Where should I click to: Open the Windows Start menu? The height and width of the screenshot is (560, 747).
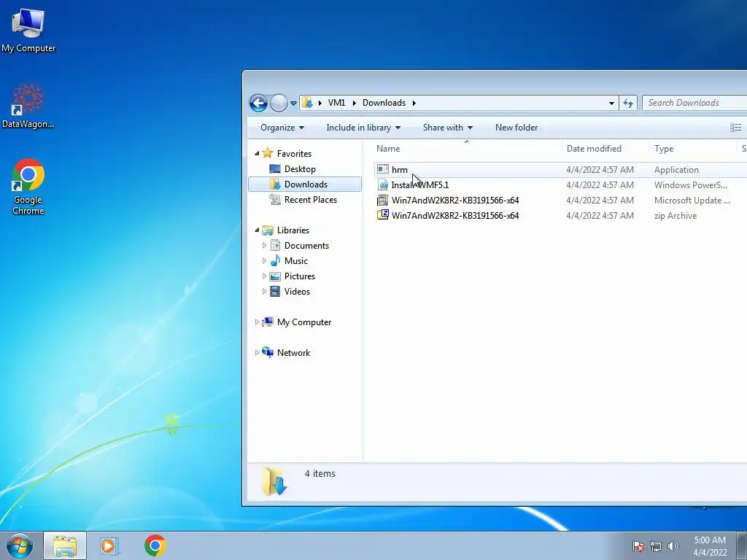(x=19, y=545)
